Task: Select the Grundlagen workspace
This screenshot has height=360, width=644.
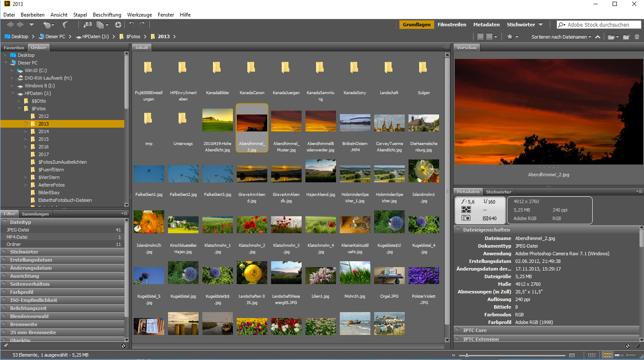Action: tap(417, 25)
